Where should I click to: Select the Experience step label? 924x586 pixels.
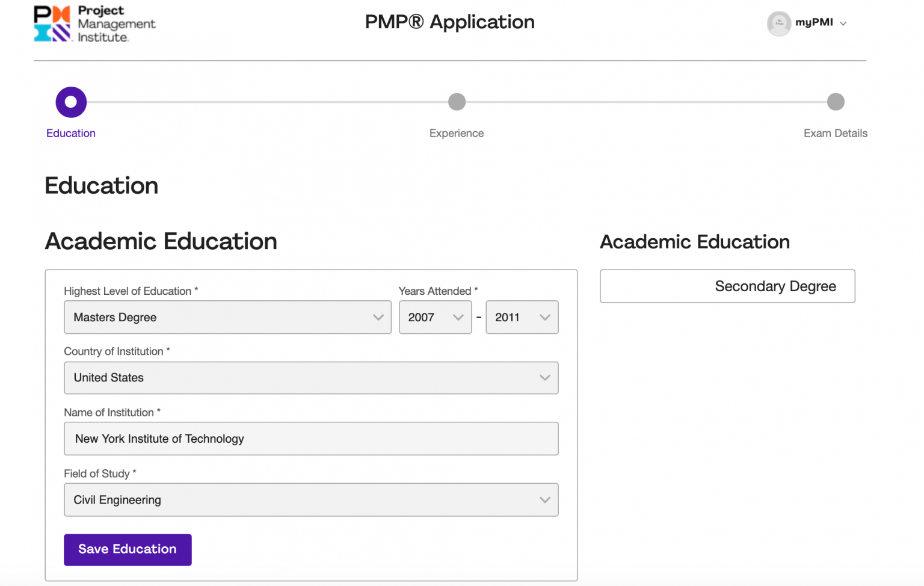(457, 133)
